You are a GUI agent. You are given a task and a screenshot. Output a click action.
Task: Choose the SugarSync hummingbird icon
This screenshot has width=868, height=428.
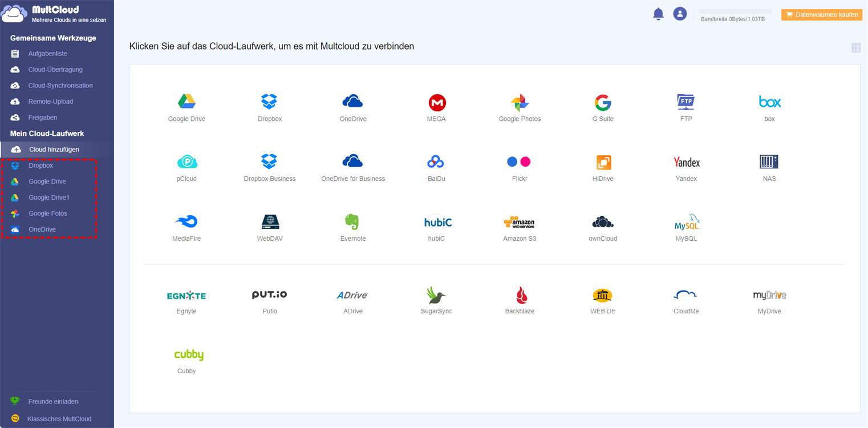pyautogui.click(x=437, y=295)
